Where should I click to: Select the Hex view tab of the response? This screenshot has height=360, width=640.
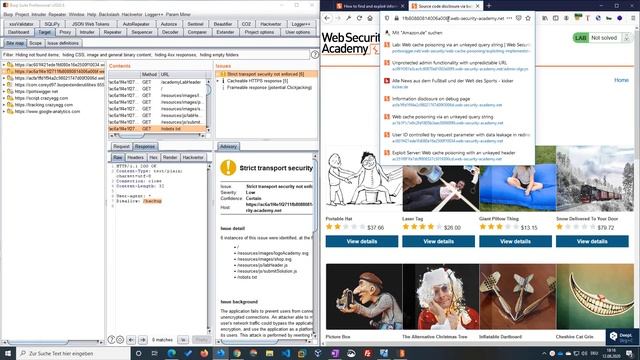[x=153, y=157]
